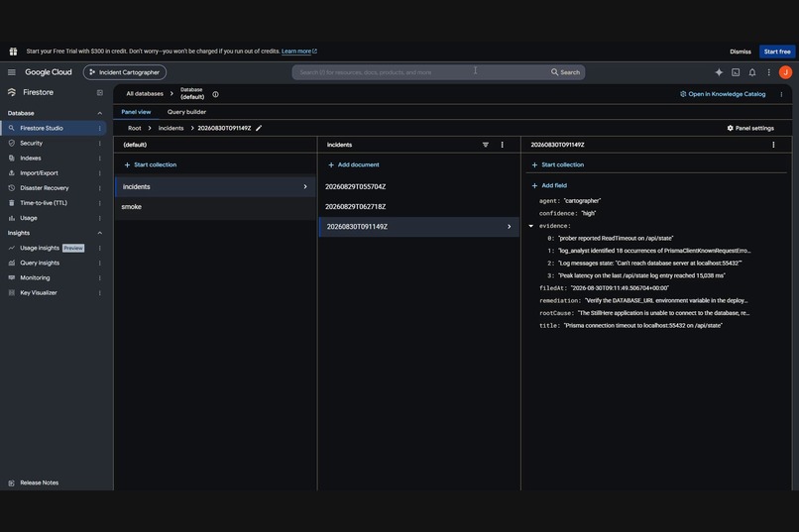Click the title field value Prisma connection timeout

pyautogui.click(x=642, y=326)
